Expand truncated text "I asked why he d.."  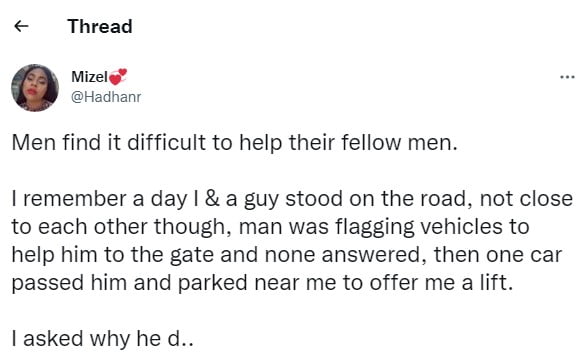[x=102, y=339]
